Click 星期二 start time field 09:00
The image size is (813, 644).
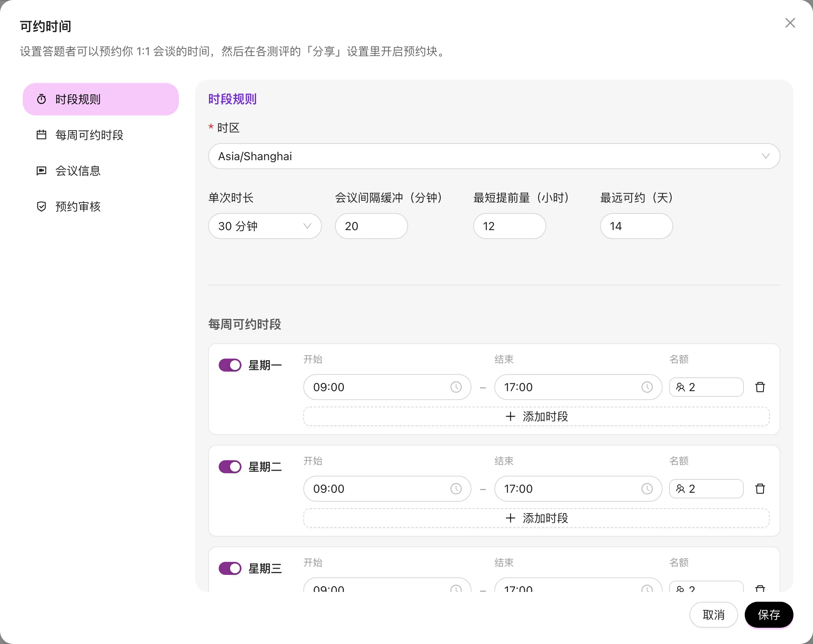coord(387,489)
